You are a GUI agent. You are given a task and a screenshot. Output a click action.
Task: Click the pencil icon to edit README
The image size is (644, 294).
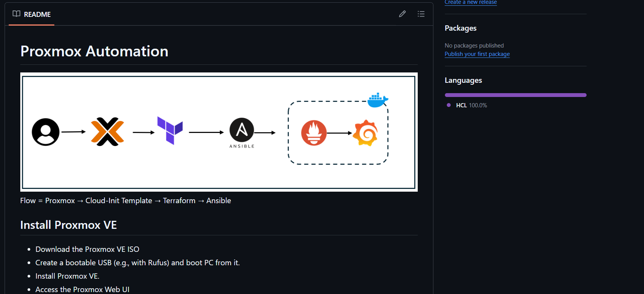point(402,14)
